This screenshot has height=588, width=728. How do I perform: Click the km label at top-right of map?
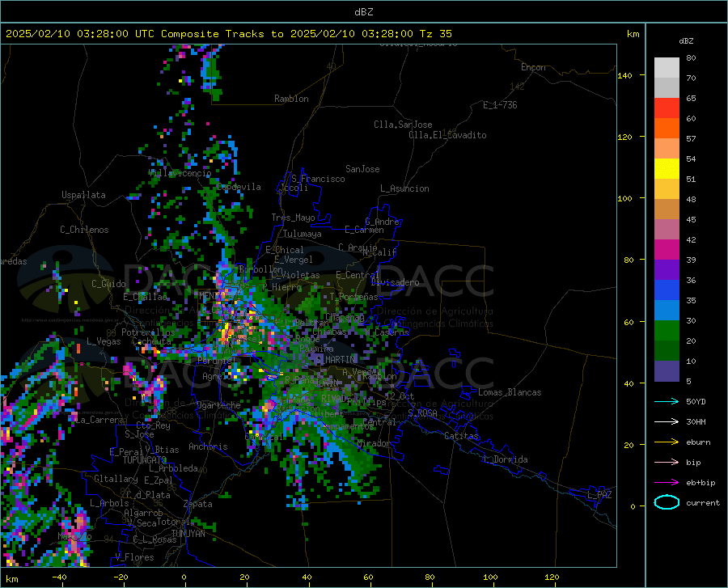point(633,34)
